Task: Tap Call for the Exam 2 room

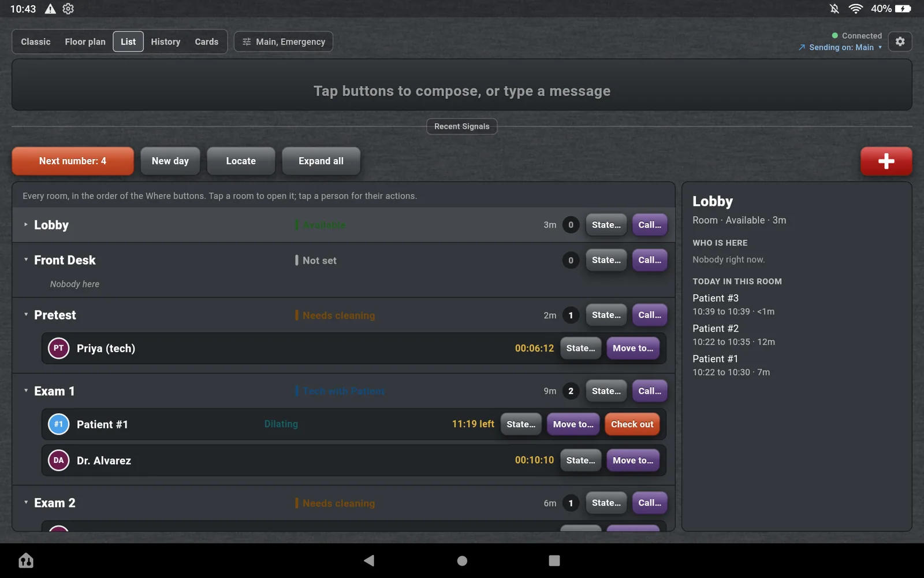Action: [x=650, y=503]
